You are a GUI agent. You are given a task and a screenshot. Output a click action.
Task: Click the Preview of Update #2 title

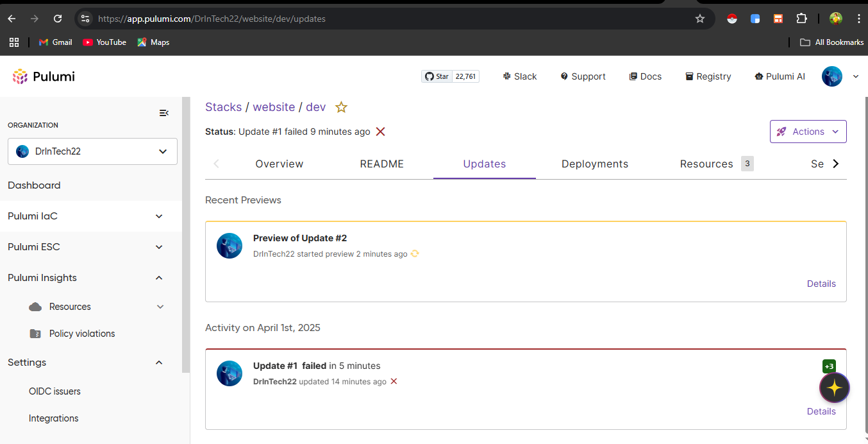click(x=300, y=238)
